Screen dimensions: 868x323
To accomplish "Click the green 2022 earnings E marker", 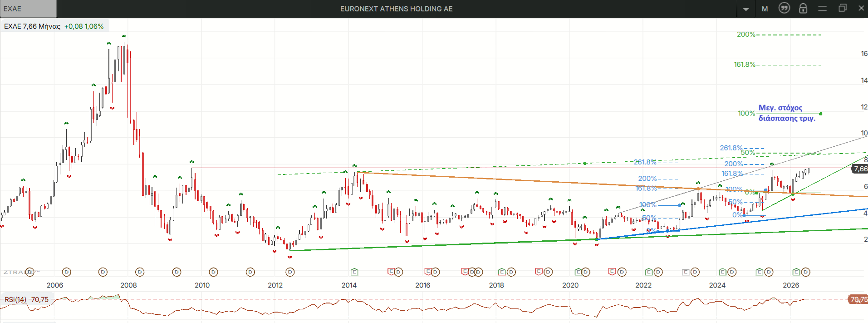I will coord(649,272).
